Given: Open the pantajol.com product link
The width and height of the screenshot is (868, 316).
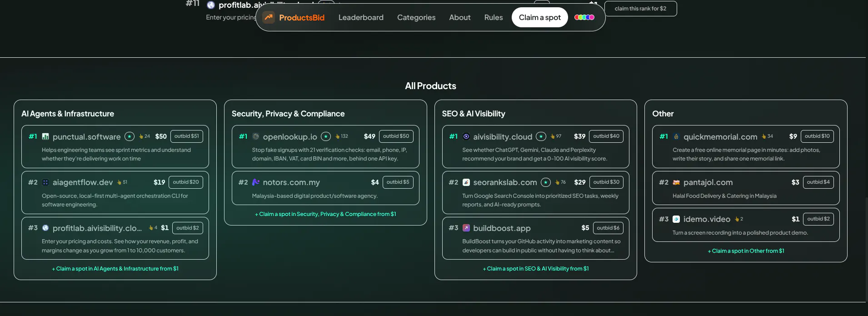Looking at the screenshot, I should (708, 182).
